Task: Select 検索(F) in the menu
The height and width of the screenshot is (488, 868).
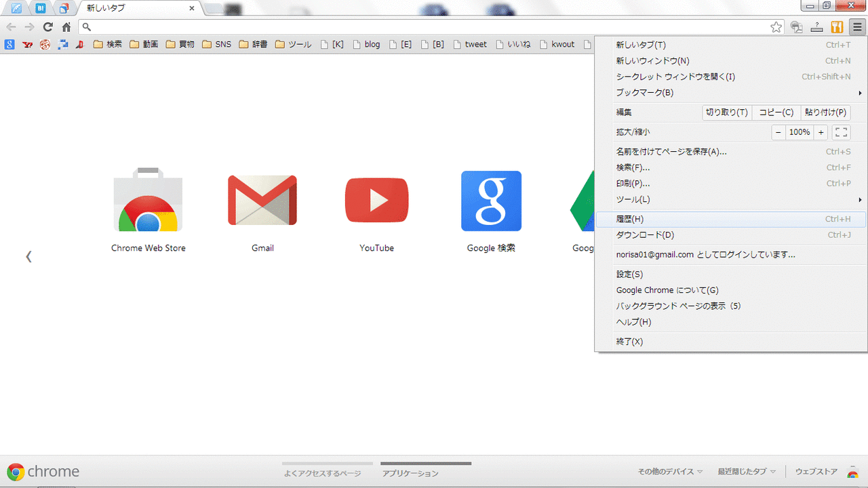Action: coord(731,167)
